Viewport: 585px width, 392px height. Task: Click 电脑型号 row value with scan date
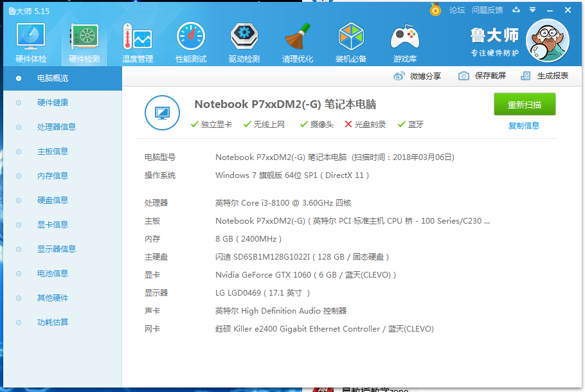pyautogui.click(x=335, y=157)
